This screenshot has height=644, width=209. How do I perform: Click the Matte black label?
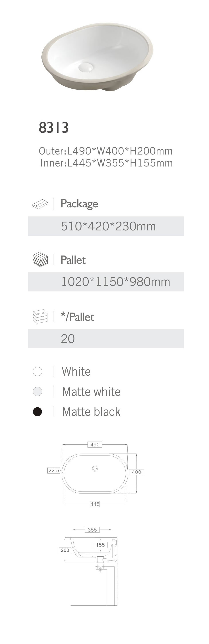91,412
